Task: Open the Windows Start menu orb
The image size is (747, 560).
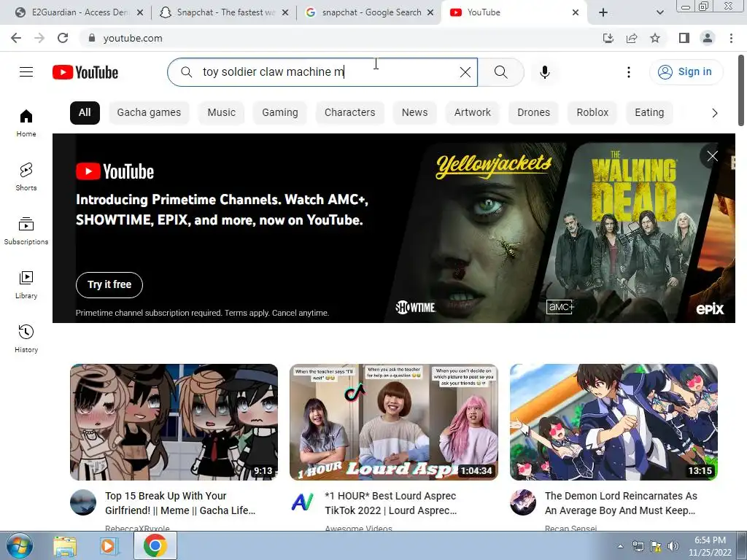Action: 20,545
